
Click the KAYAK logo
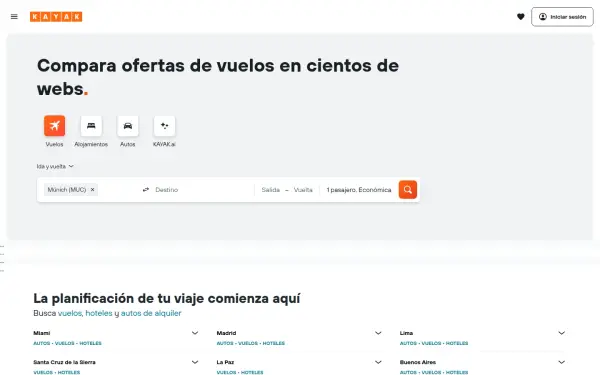(x=56, y=17)
